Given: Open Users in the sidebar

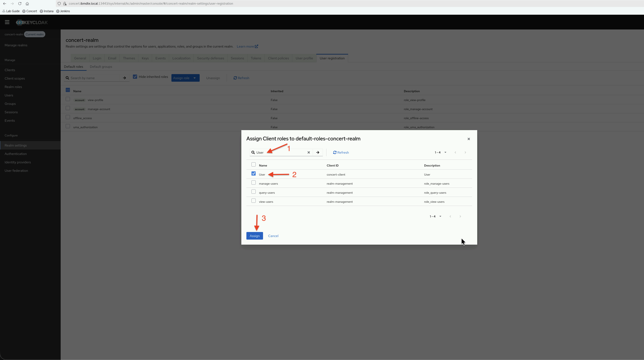Looking at the screenshot, I should tap(9, 95).
